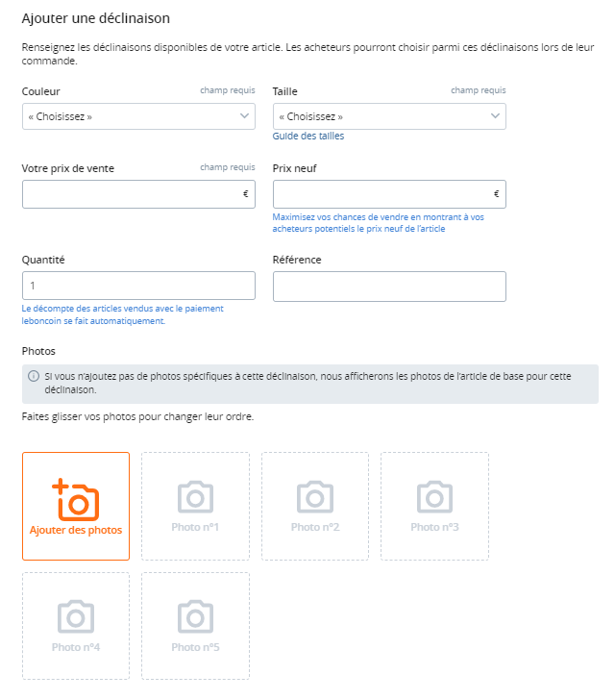Focus the Prix neuf input field
Screen dimensions: 615x700
click(389, 194)
